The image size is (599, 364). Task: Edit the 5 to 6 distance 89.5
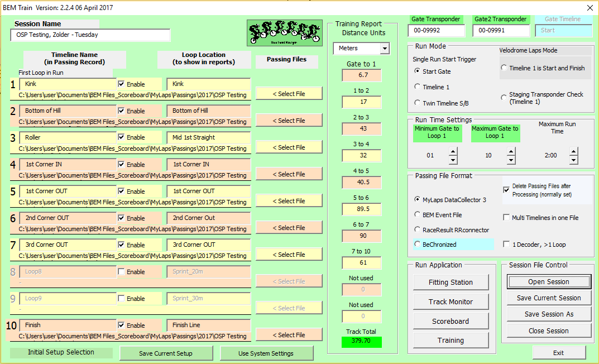click(x=361, y=209)
